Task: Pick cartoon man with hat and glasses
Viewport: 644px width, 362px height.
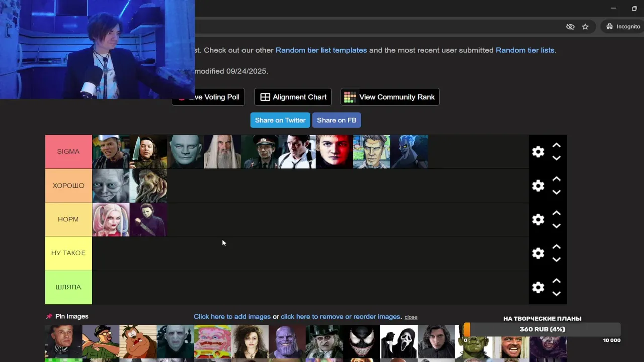Action: (101, 341)
